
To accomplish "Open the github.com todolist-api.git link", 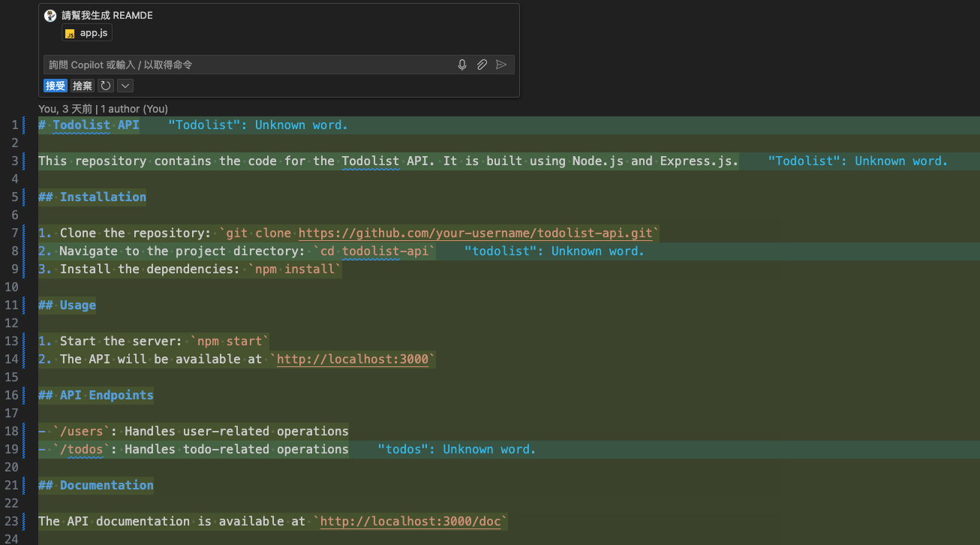I will pos(475,233).
